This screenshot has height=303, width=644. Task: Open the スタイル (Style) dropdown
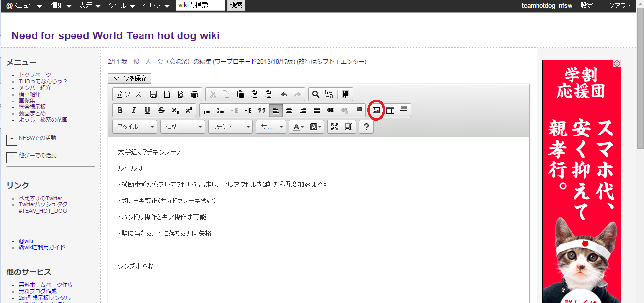[135, 127]
